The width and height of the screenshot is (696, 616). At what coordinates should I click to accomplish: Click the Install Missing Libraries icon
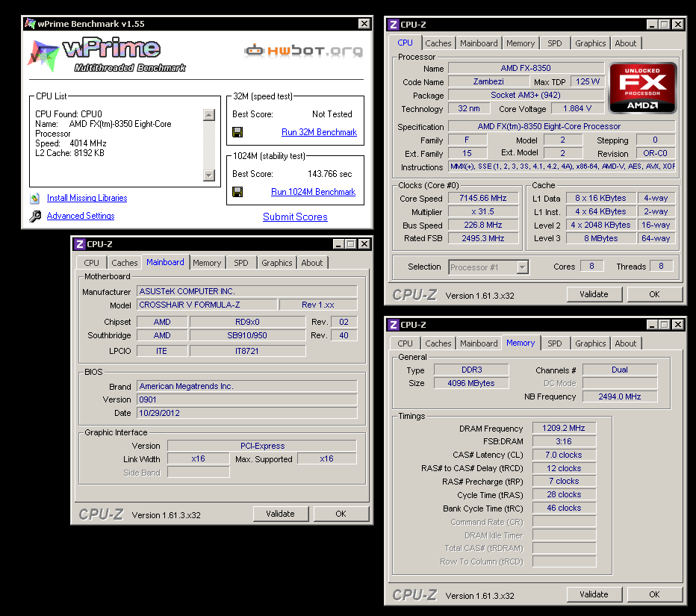point(35,199)
